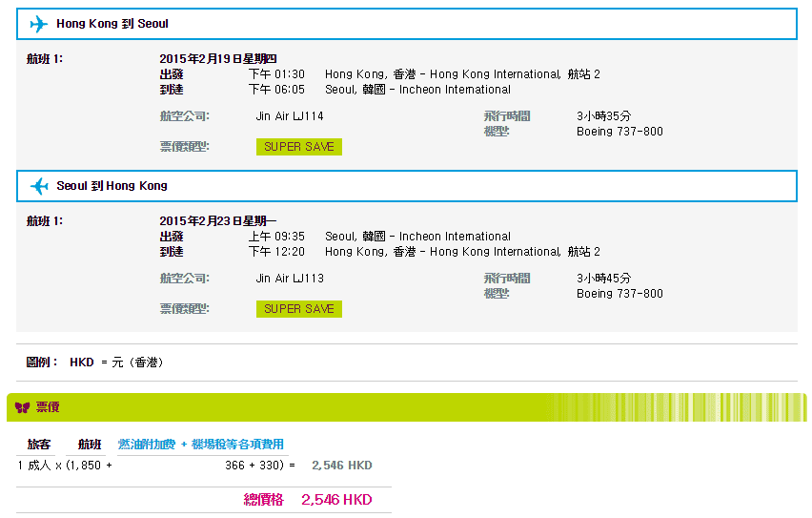Click the butterfly icon next to 票價
Viewport: 812px width, 518px height.
pyautogui.click(x=23, y=407)
